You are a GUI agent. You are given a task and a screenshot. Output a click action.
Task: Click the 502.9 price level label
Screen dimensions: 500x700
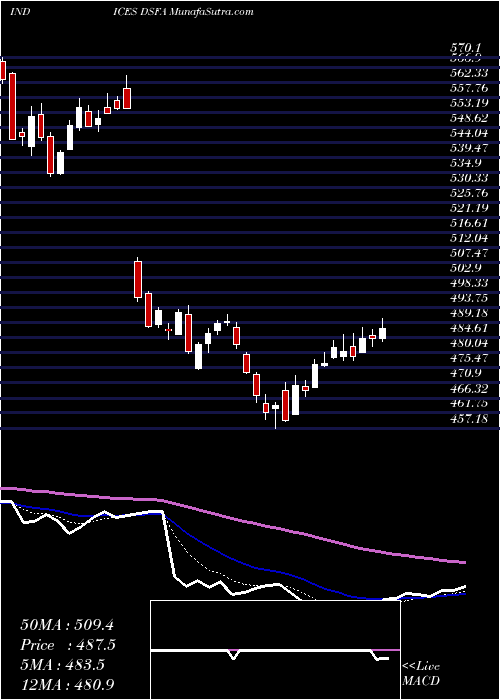coord(466,269)
